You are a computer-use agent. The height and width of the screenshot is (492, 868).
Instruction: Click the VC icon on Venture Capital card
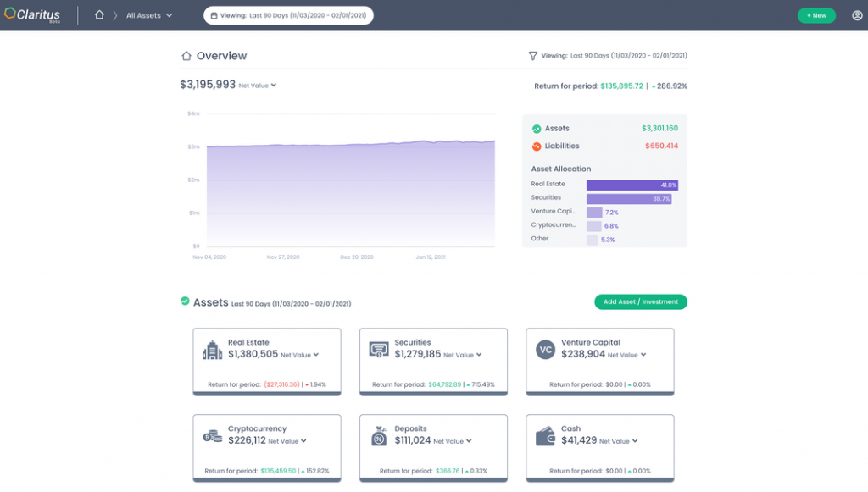click(545, 347)
